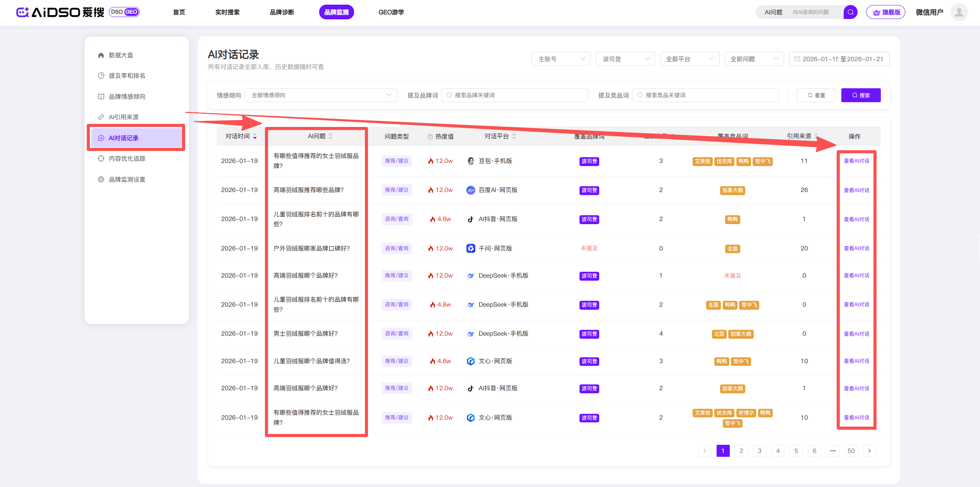Image resolution: width=980 pixels, height=487 pixels.
Task: Click the 内容优化追踪 icon in sidebar
Action: (101, 158)
